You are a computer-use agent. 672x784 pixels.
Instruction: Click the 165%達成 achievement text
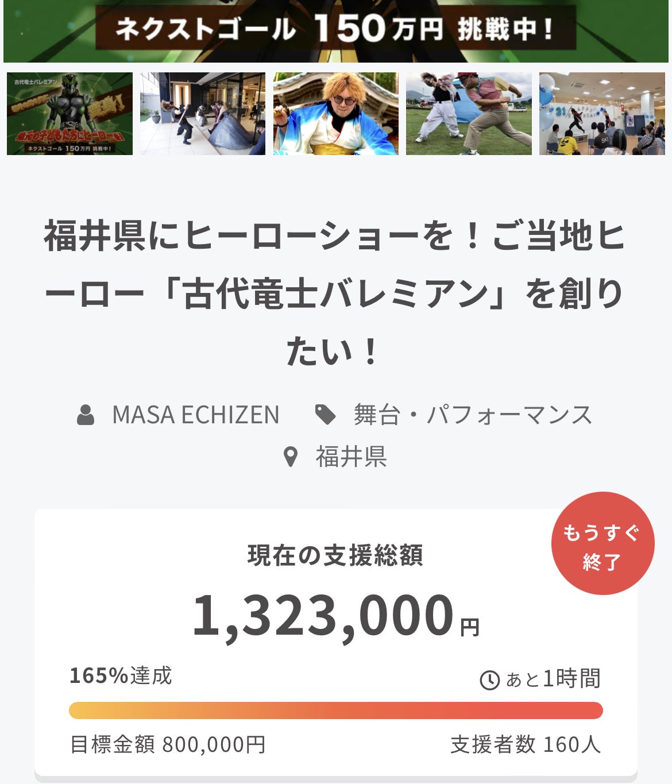point(121,676)
